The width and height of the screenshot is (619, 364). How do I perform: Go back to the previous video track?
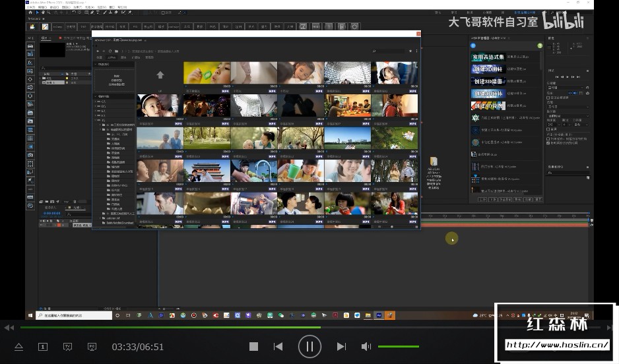pos(278,346)
